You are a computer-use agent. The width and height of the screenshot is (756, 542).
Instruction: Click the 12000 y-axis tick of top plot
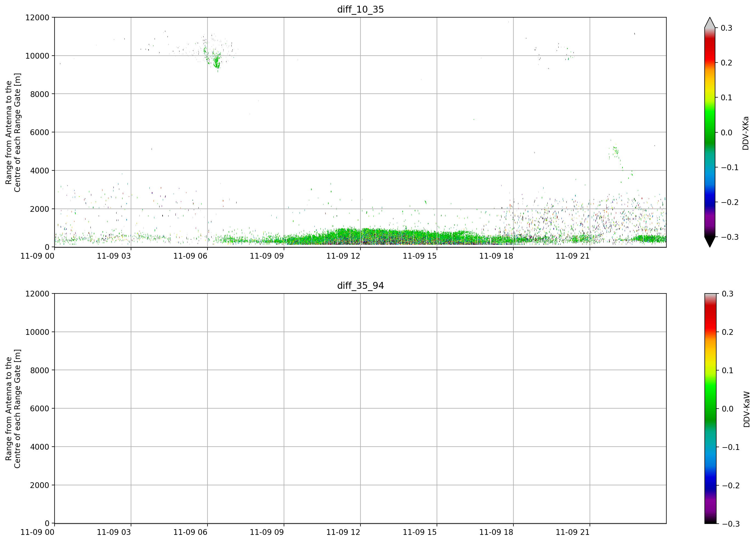coord(37,17)
